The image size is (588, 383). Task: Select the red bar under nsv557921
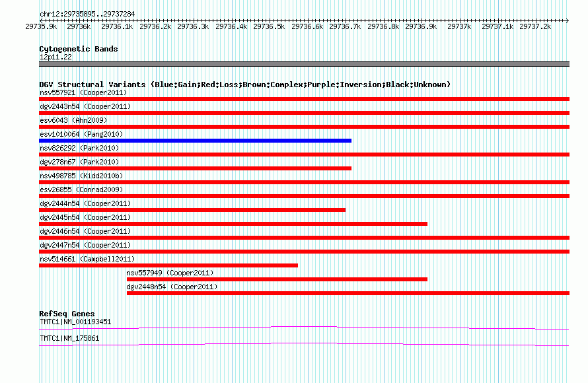coord(304,99)
